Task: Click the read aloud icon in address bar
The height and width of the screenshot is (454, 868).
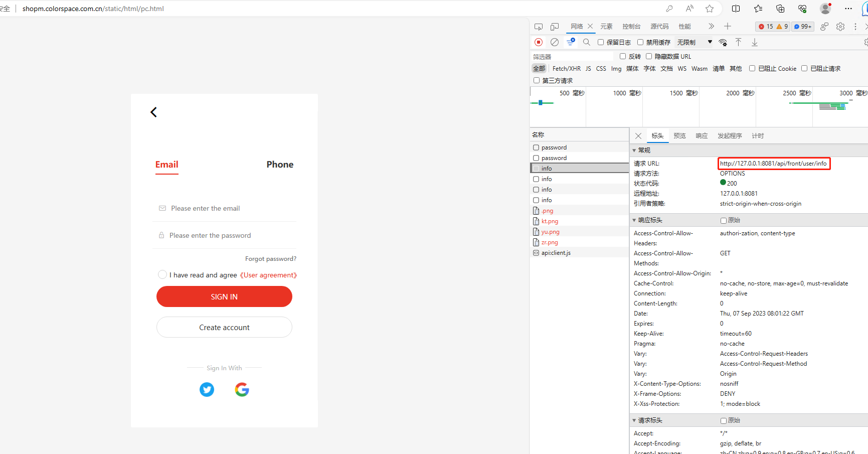Action: point(690,9)
